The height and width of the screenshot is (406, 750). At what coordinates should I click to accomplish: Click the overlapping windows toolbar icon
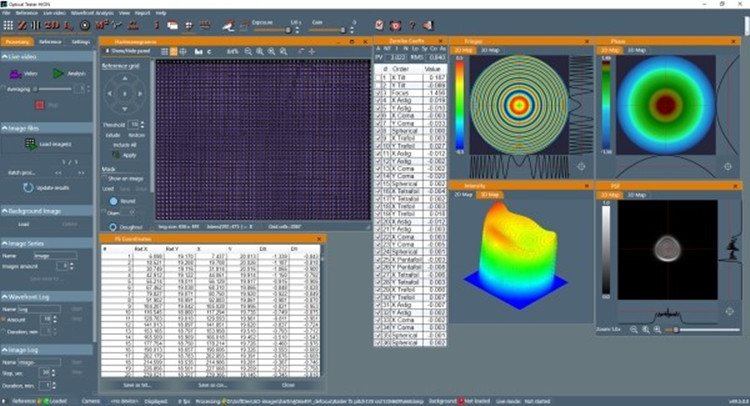[172, 25]
